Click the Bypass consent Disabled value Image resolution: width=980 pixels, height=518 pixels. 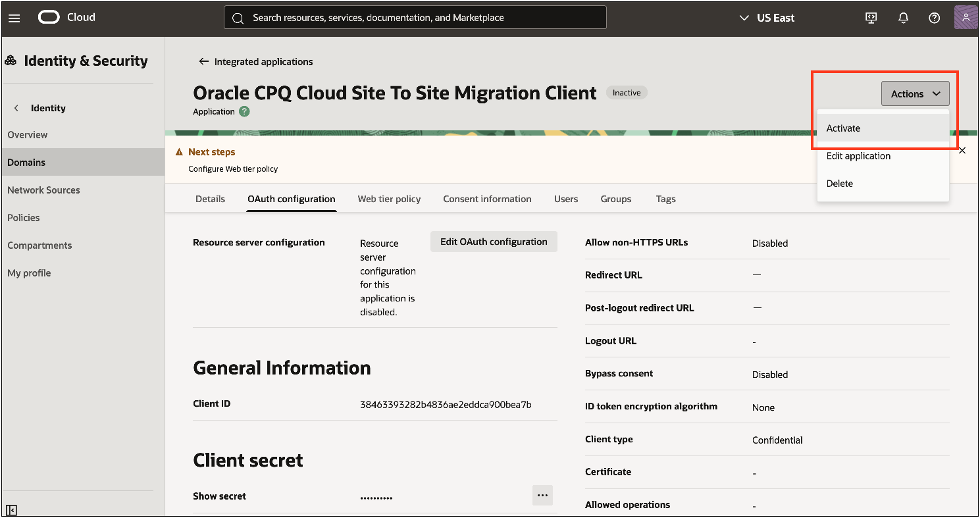(x=770, y=375)
